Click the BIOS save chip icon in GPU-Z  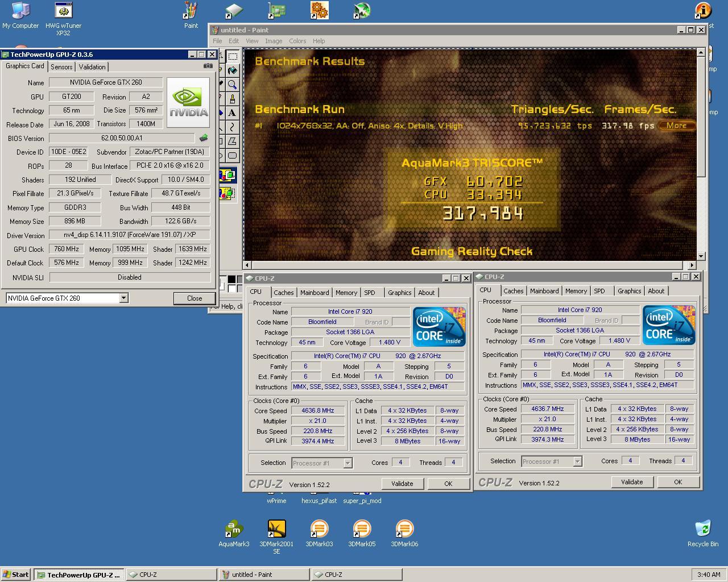pos(203,138)
